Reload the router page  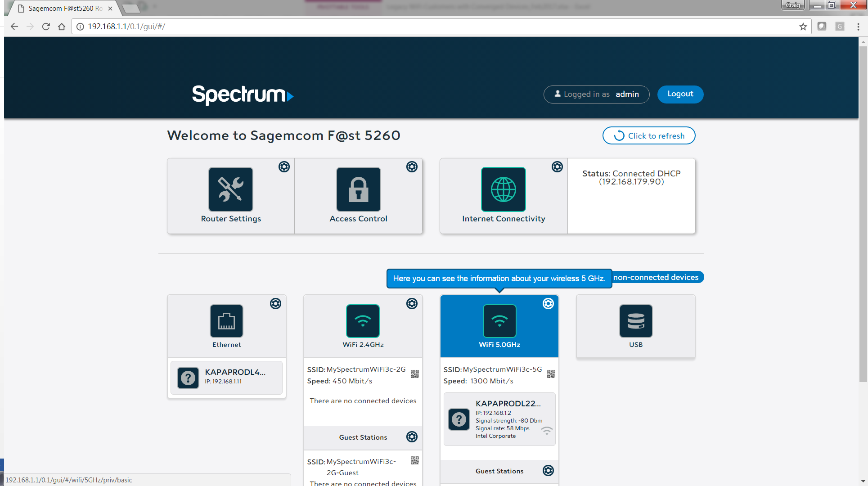[x=46, y=27]
